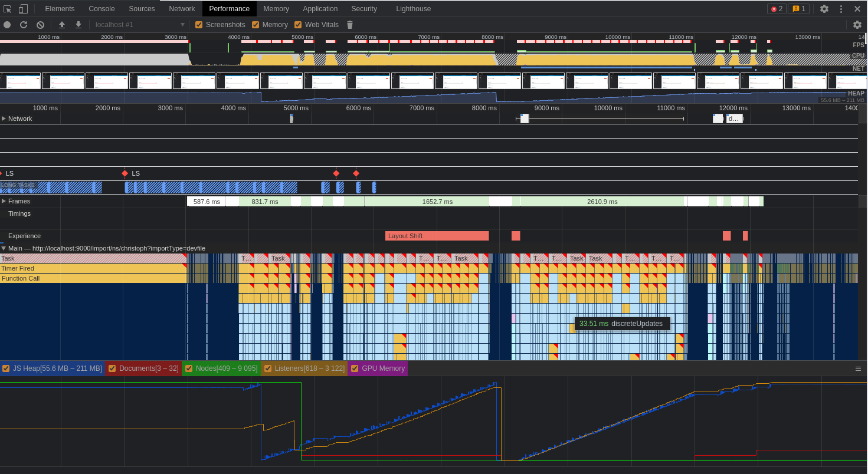Screen dimensions: 868x474
Task: Uncheck the JS Heap counter
Action: (6, 368)
